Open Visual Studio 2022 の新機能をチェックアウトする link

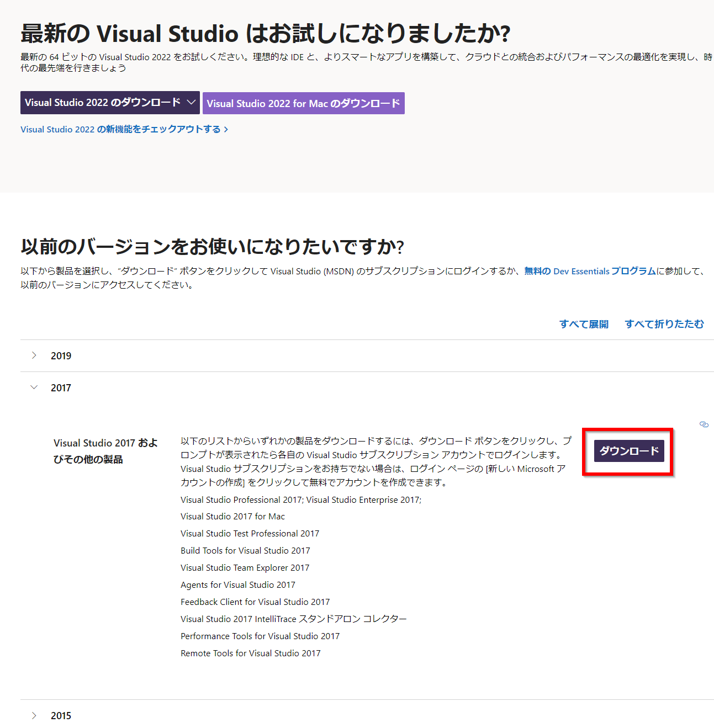click(x=124, y=129)
